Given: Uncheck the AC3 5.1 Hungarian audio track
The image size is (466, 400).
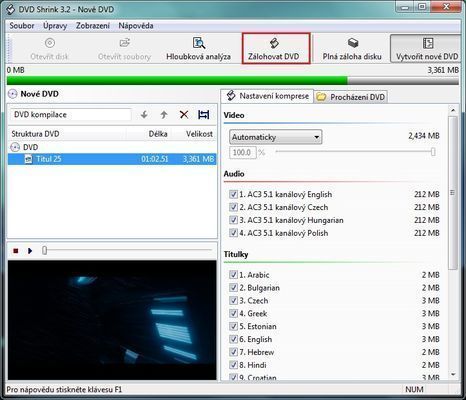Looking at the screenshot, I should point(233,220).
